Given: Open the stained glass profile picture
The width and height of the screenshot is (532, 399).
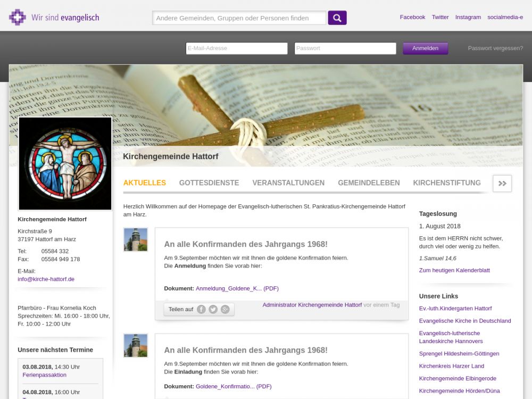Looking at the screenshot, I should click(x=65, y=163).
